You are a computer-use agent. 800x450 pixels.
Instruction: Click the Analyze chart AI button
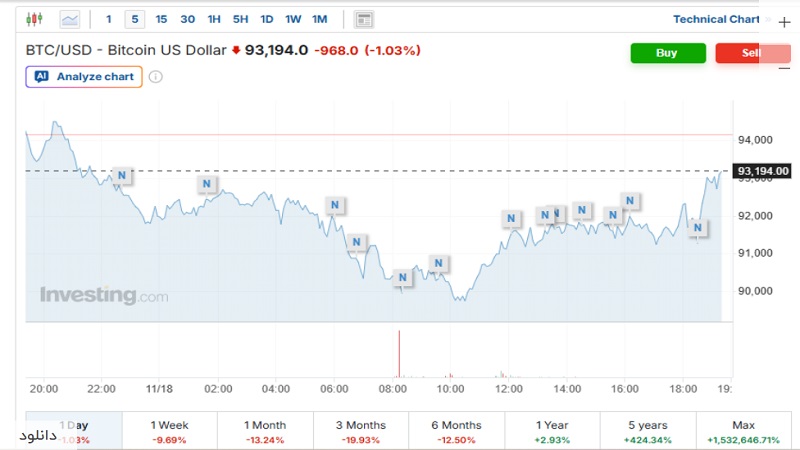pos(84,77)
